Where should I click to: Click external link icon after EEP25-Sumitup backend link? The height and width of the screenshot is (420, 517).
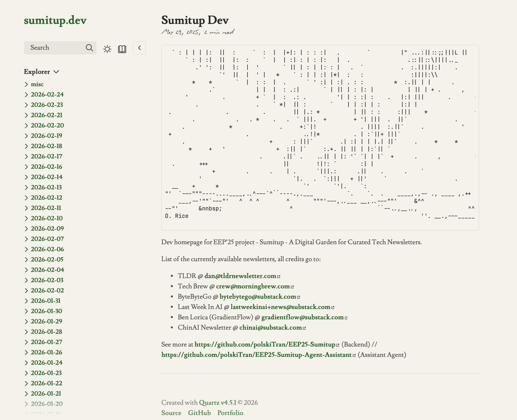tap(337, 344)
